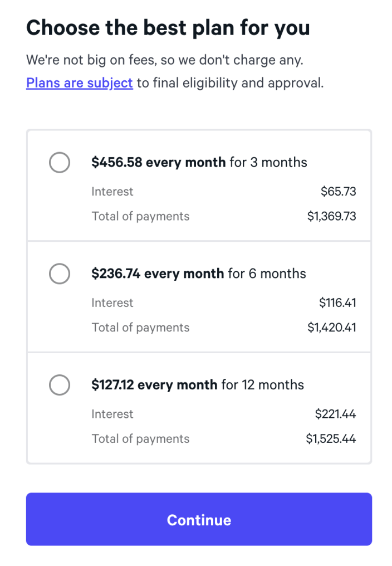Open the "Plans are subject" link
392x566 pixels.
click(x=80, y=83)
